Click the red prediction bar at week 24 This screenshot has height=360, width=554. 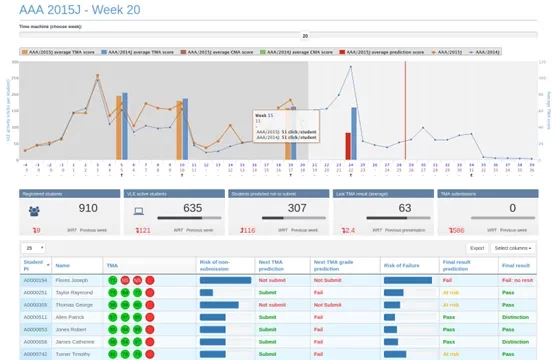(x=348, y=146)
